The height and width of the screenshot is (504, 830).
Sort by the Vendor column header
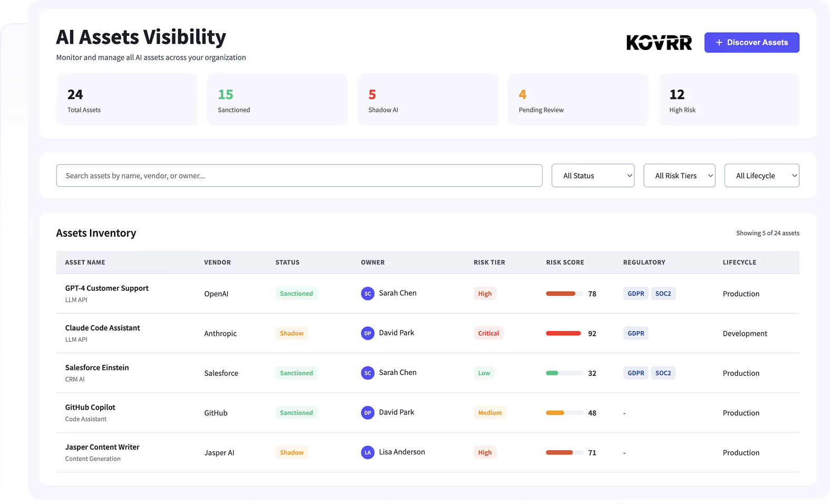[x=217, y=263]
